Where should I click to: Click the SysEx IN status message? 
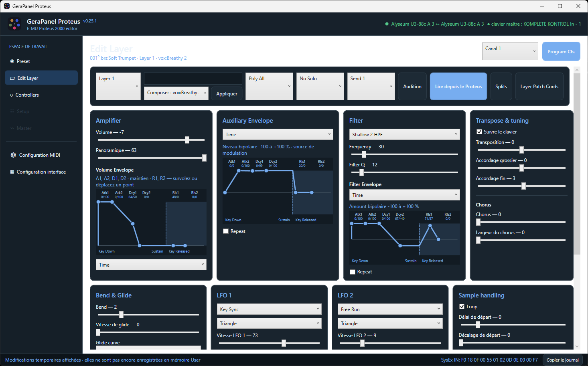point(489,360)
